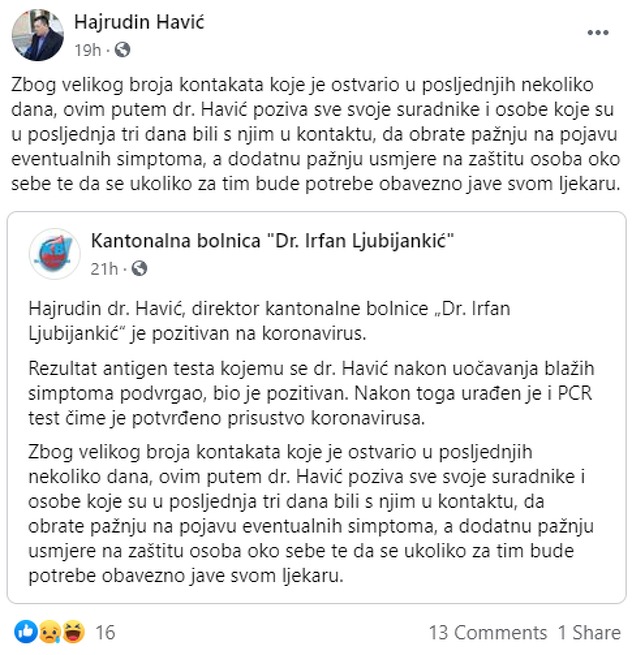Click the blue Like reaction icon

pos(26,631)
